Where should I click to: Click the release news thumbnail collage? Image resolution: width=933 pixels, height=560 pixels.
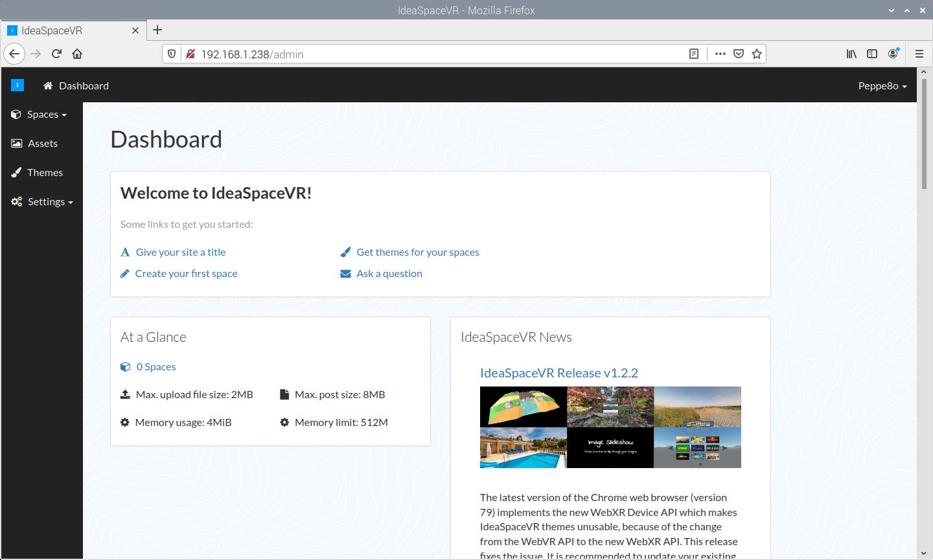(x=610, y=427)
